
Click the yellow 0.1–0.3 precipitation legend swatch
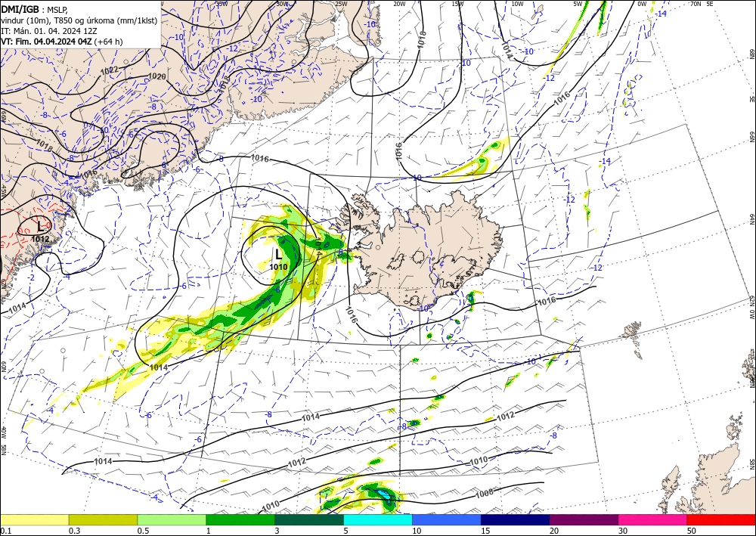35,519
